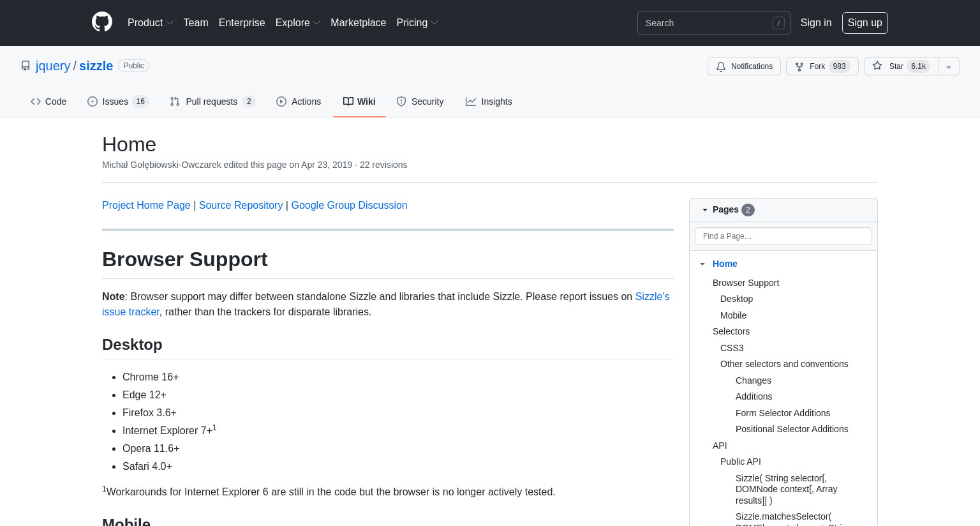Click the Find a Page input
Screen dimensions: 980x526
point(783,236)
